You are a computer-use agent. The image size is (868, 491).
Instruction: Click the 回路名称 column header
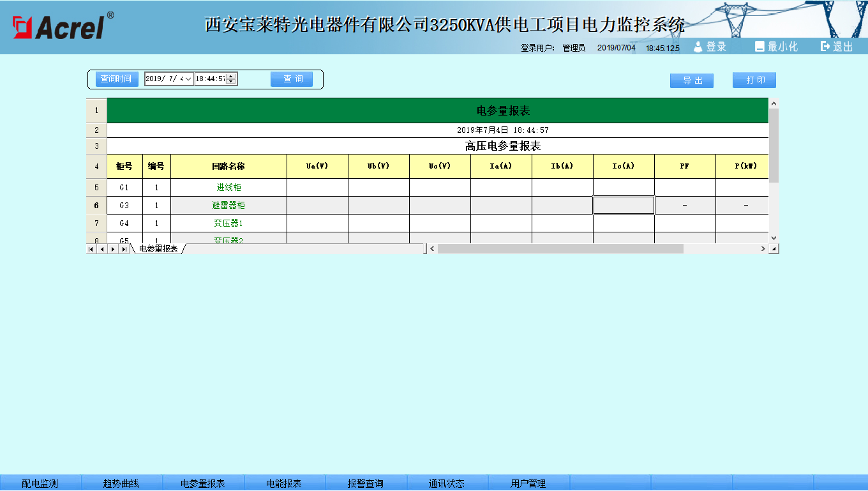click(x=228, y=166)
